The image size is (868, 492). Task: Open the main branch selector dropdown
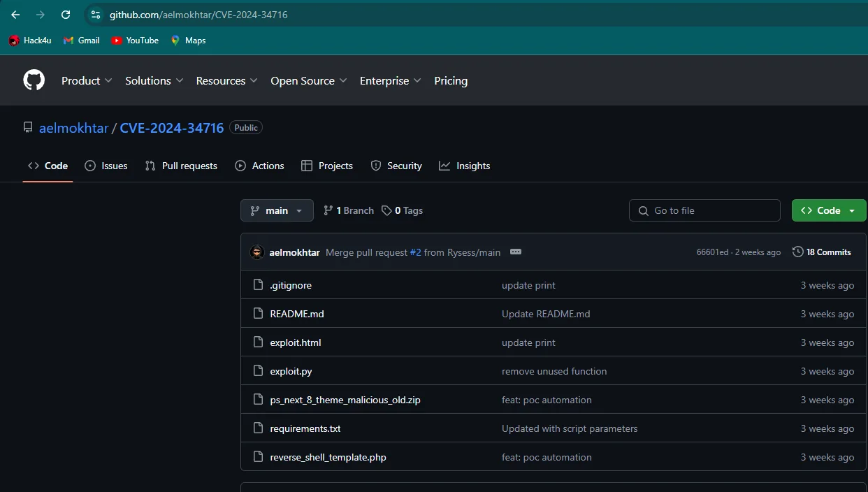[277, 210]
